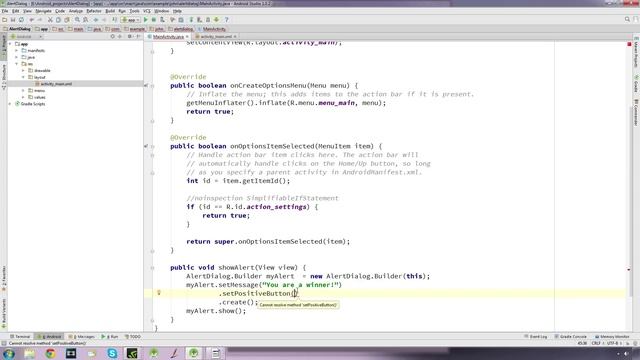
Task: Collapse the layout folder
Action: tap(23, 77)
